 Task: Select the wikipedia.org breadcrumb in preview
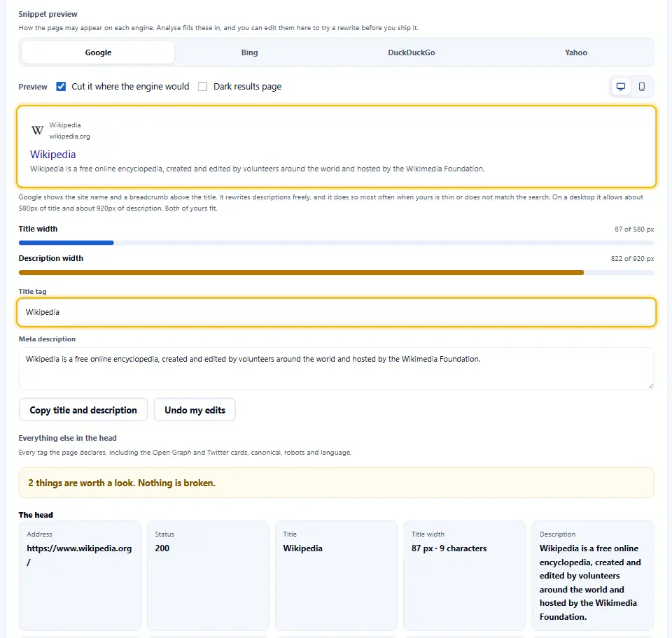(69, 136)
